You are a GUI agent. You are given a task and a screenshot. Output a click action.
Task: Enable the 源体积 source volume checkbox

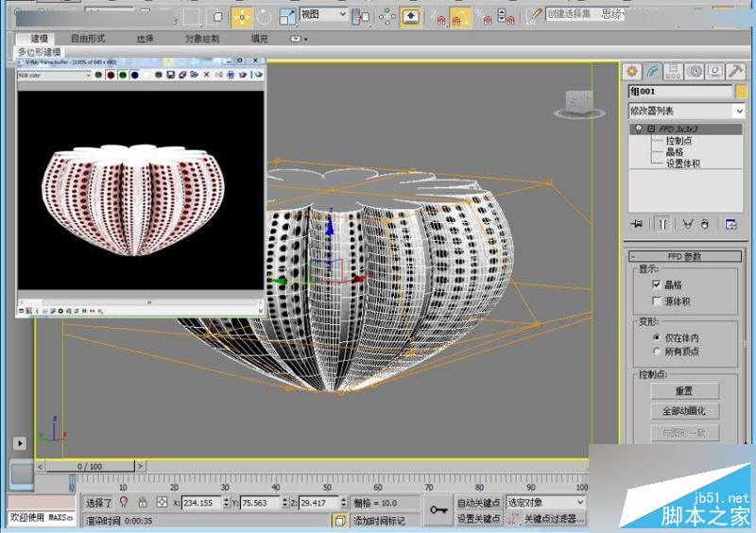(657, 301)
